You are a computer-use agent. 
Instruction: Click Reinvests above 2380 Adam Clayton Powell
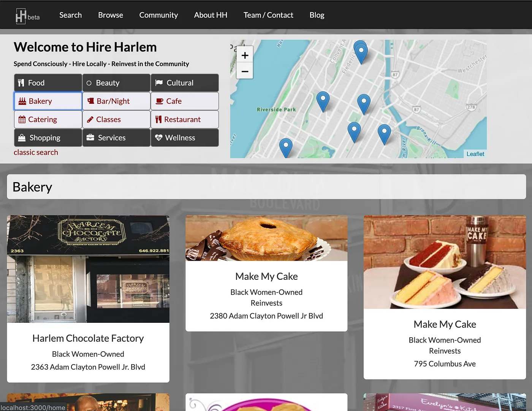coord(266,303)
